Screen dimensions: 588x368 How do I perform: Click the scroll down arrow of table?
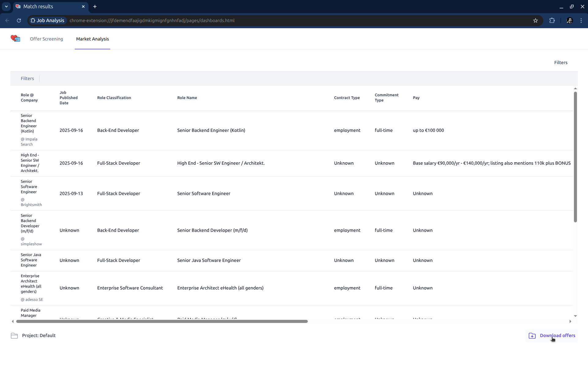[575, 316]
